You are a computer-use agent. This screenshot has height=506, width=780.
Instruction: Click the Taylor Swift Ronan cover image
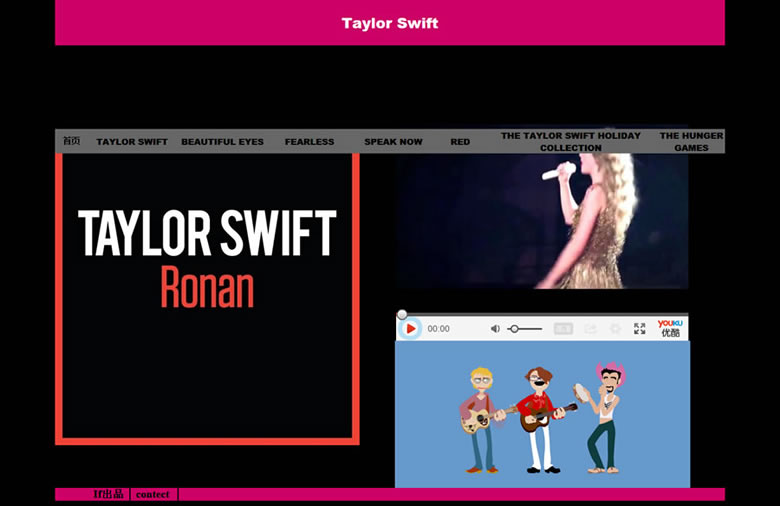click(x=207, y=297)
